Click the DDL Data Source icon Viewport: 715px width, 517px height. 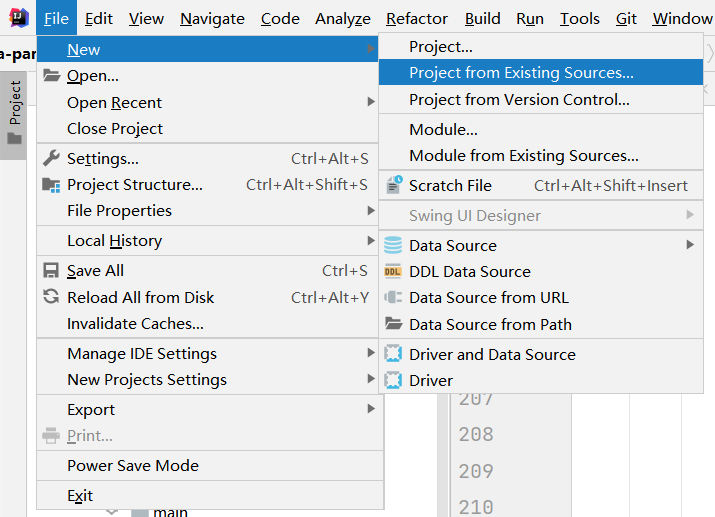click(393, 271)
